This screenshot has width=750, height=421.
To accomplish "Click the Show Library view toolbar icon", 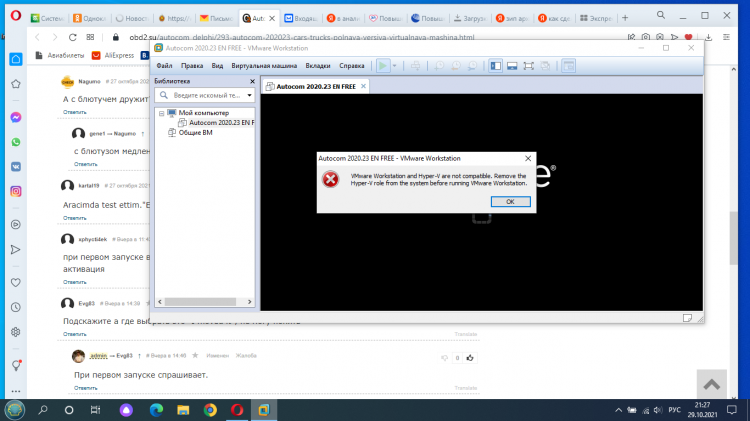I will [x=495, y=65].
